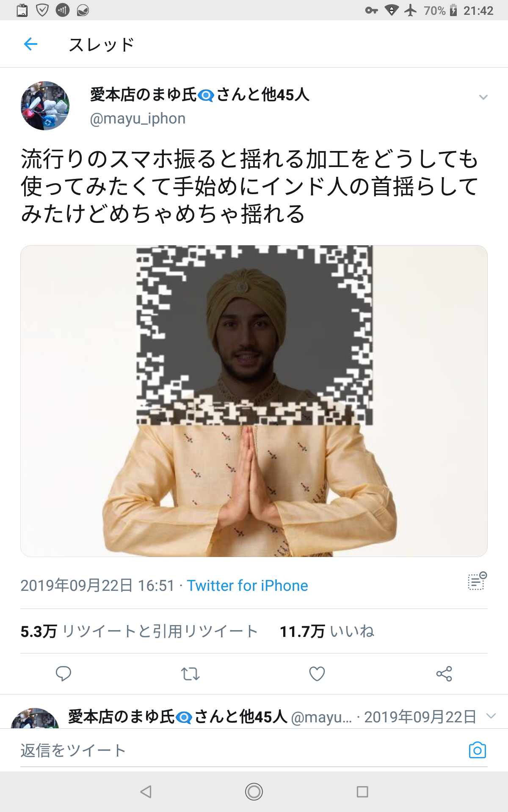Viewport: 508px width, 812px height.
Task: View the 11.7万 likes list
Action: pyautogui.click(x=327, y=631)
